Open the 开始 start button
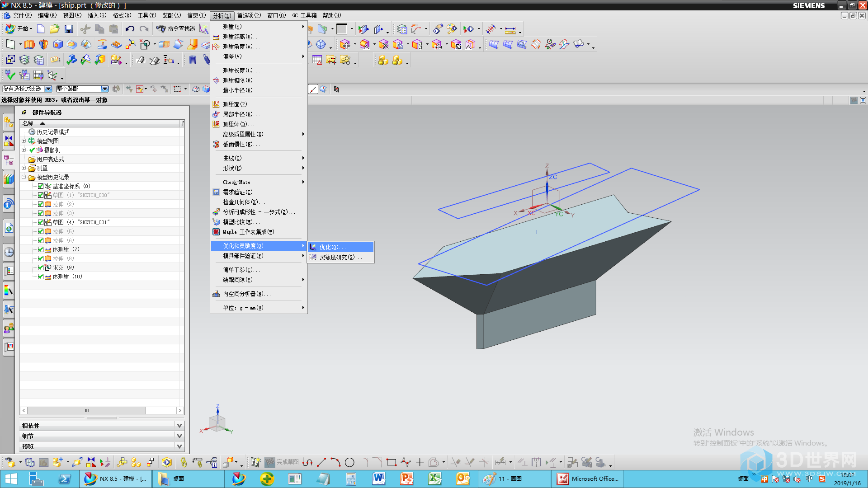The height and width of the screenshot is (488, 868). [19, 29]
